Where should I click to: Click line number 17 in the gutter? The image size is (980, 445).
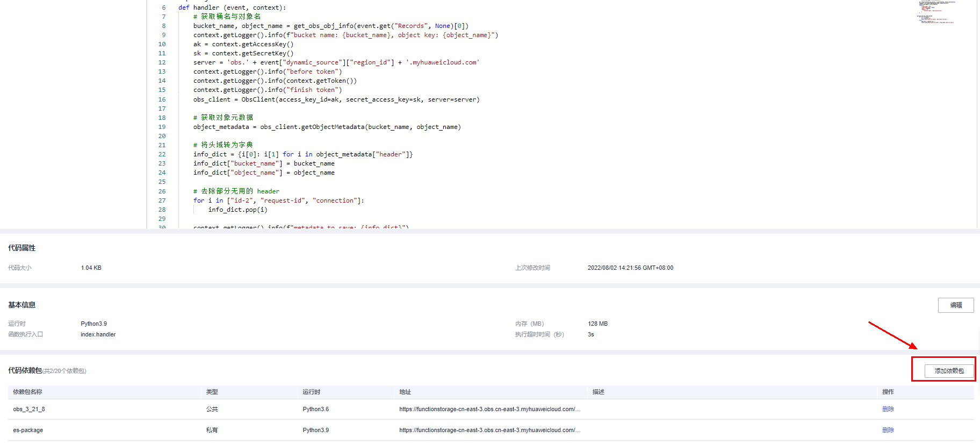coord(162,109)
